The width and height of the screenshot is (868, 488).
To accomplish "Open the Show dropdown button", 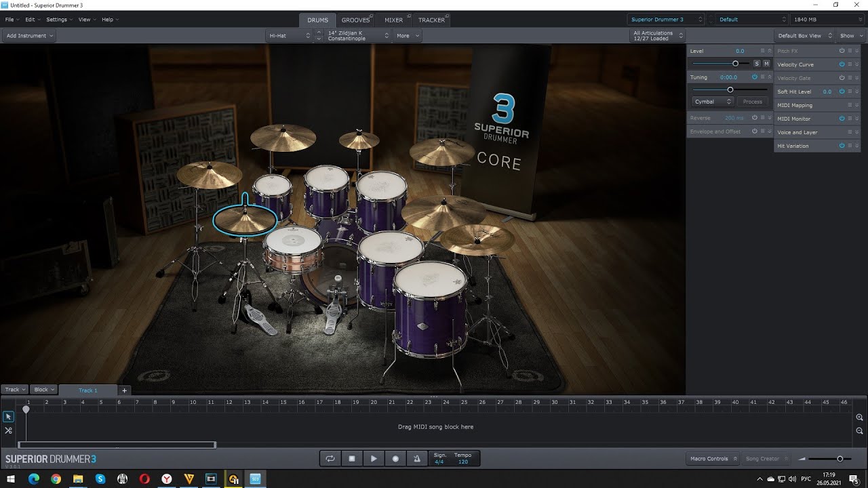I will [x=850, y=36].
